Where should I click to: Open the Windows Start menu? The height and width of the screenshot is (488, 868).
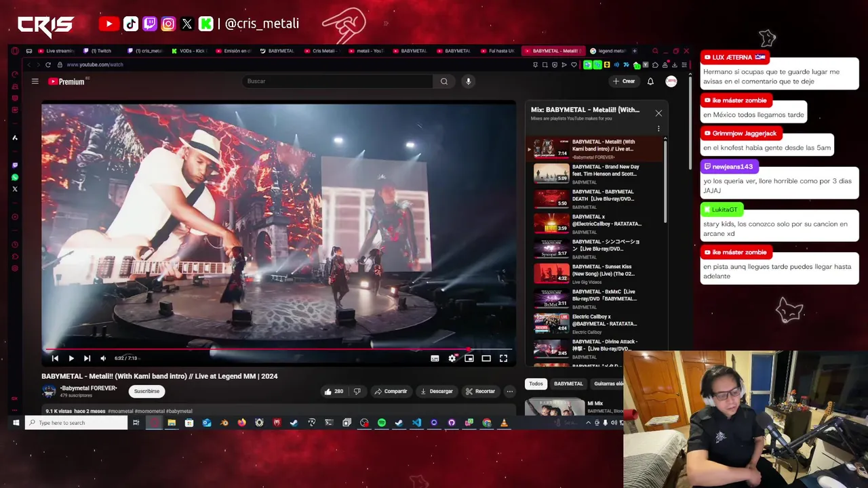pos(16,422)
